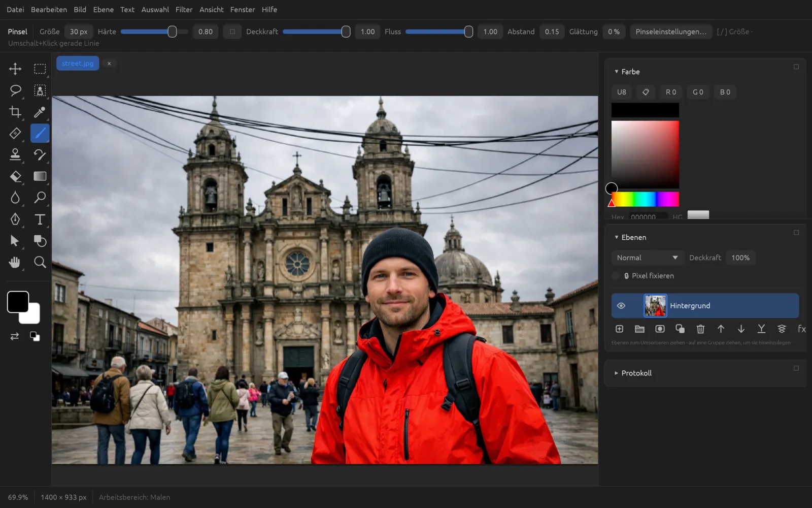Select the Lasso tool

tap(15, 90)
